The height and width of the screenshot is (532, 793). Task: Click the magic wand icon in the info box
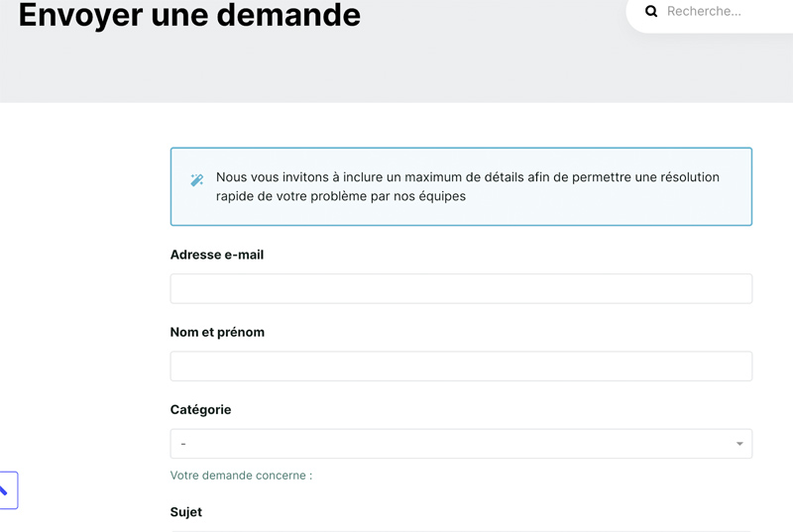[196, 179]
